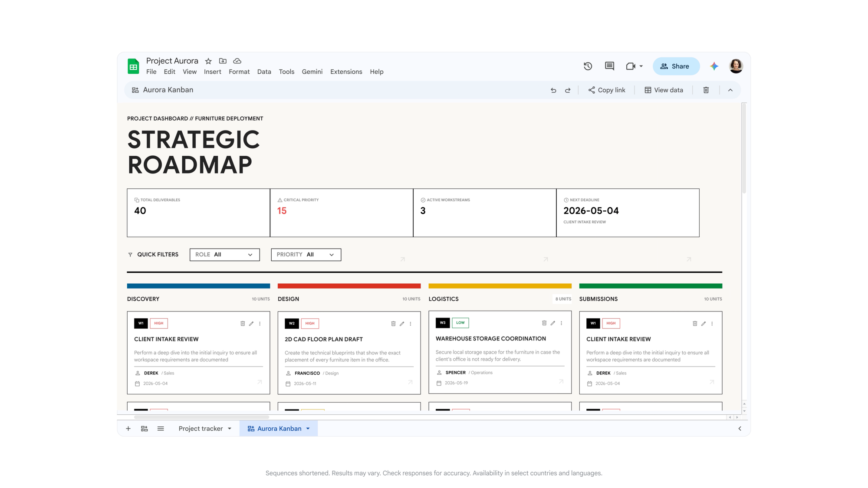Open the ROLE filter dropdown
Viewport: 868px width, 488px height.
click(224, 255)
